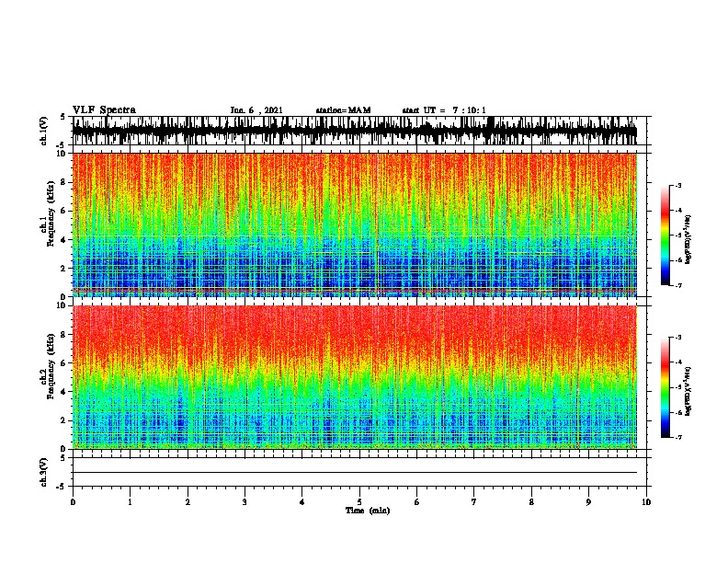Click the "-7" tick on the ch.2 colorbar
Screen dimensions: 728x563
678,438
